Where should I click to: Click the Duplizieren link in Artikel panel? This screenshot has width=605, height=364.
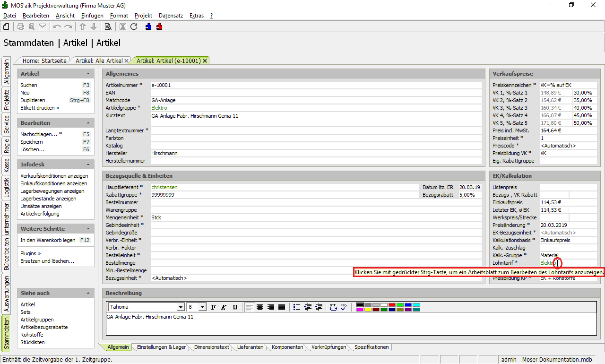coord(33,100)
